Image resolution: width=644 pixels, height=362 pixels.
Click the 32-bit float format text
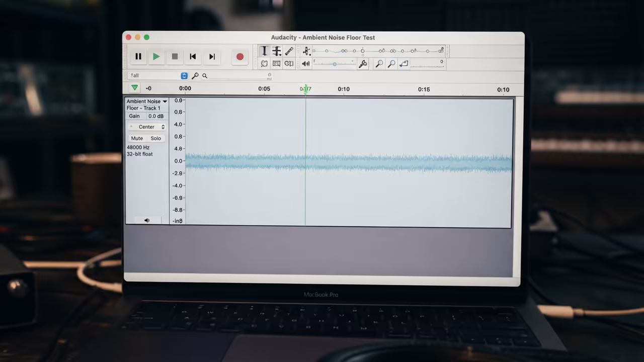pos(140,154)
